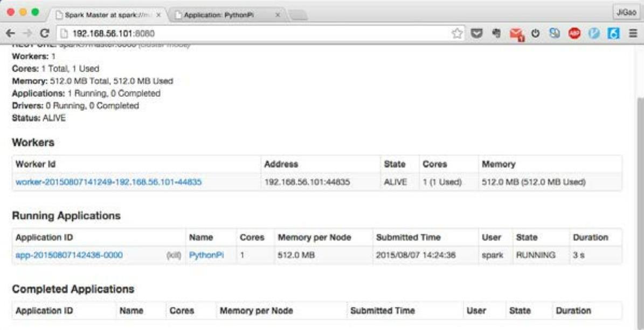Open the Pocket extension icon
This screenshot has width=644, height=330.
coord(476,34)
